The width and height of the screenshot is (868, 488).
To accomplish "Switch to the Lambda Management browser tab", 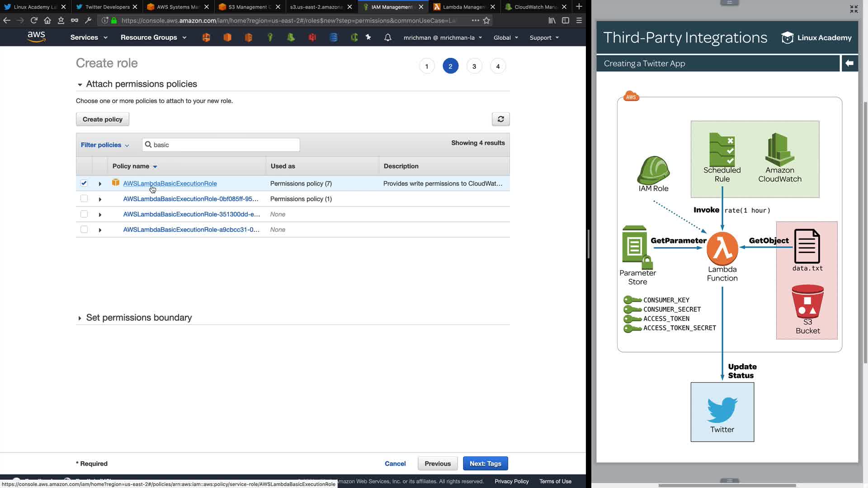I will (x=463, y=7).
